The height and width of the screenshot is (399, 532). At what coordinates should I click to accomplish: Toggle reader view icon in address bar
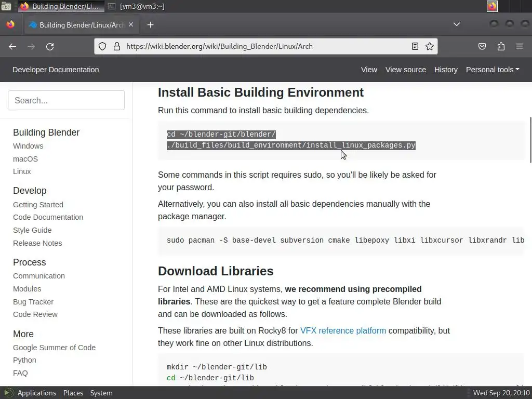coord(415,46)
